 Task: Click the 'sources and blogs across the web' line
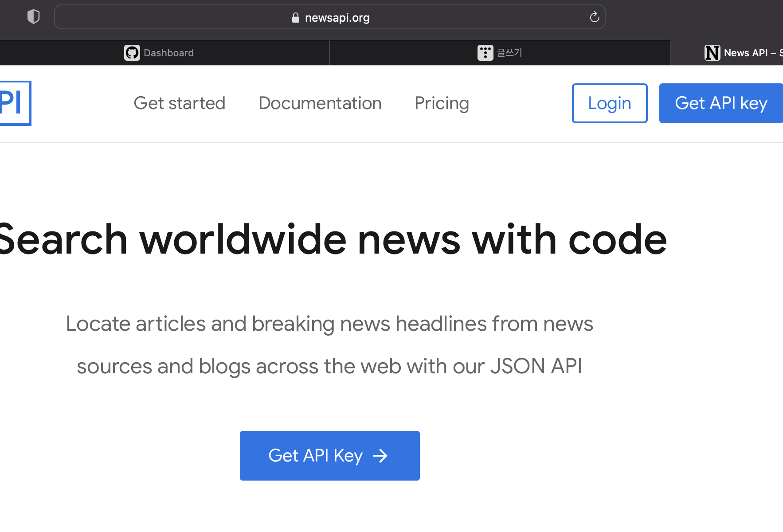point(329,367)
